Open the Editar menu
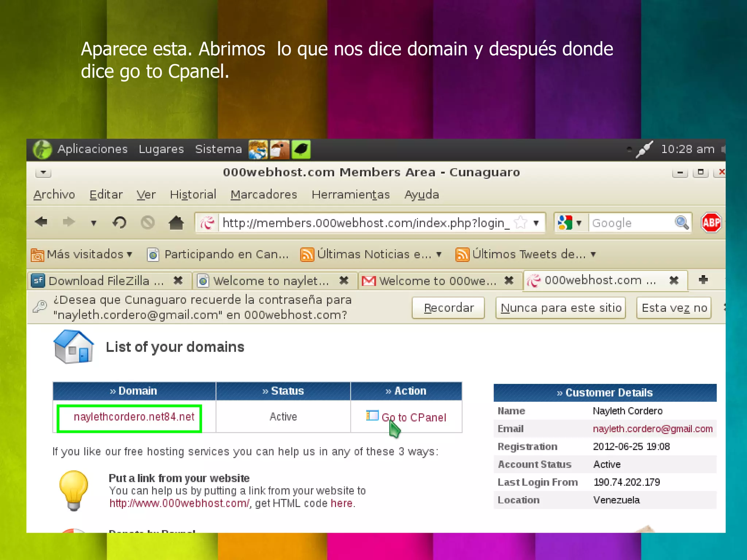The image size is (747, 560). point(106,195)
